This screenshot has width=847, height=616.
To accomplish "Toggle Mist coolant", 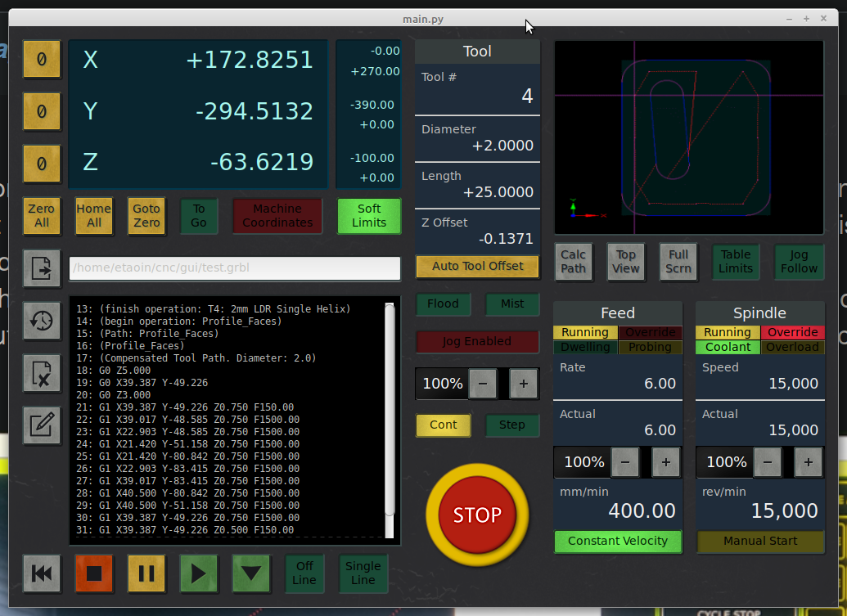I will point(512,304).
